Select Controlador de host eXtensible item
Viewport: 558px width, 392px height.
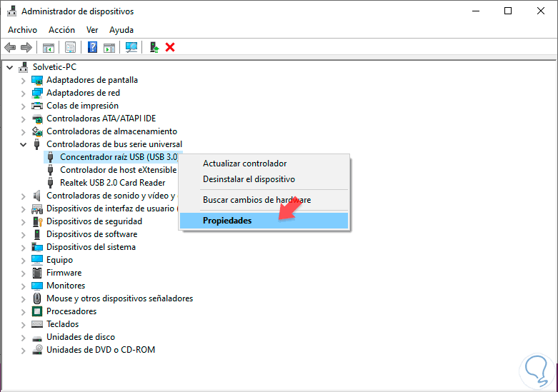[x=118, y=170]
